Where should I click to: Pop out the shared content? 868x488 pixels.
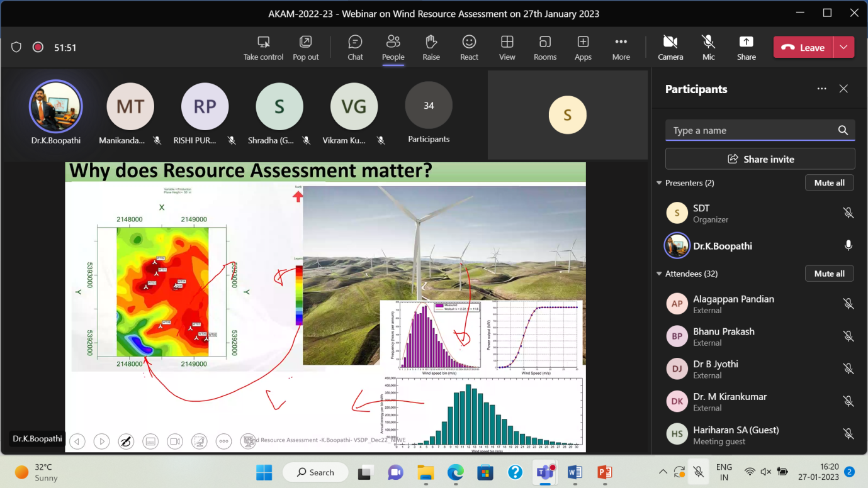tap(305, 48)
